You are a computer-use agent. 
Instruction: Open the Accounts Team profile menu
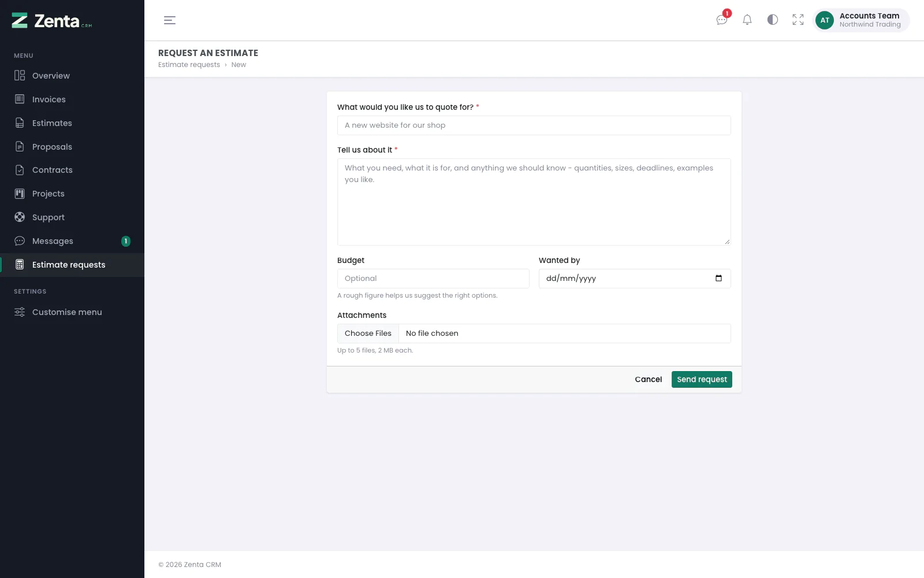tap(861, 20)
